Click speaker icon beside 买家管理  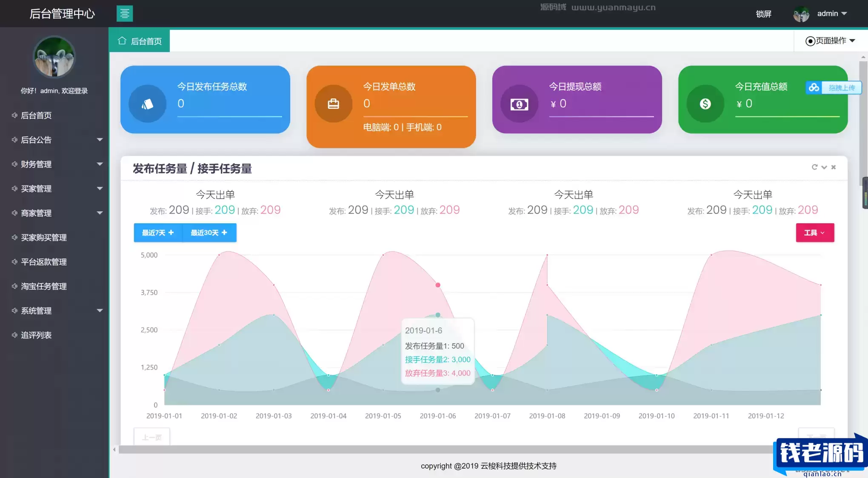click(14, 188)
